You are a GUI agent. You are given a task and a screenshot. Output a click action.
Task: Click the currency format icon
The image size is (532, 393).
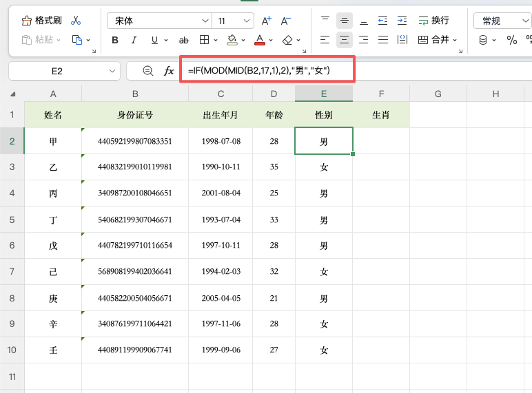(x=483, y=40)
